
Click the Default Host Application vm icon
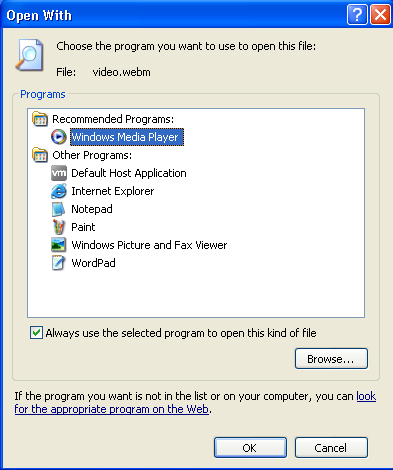click(x=59, y=173)
